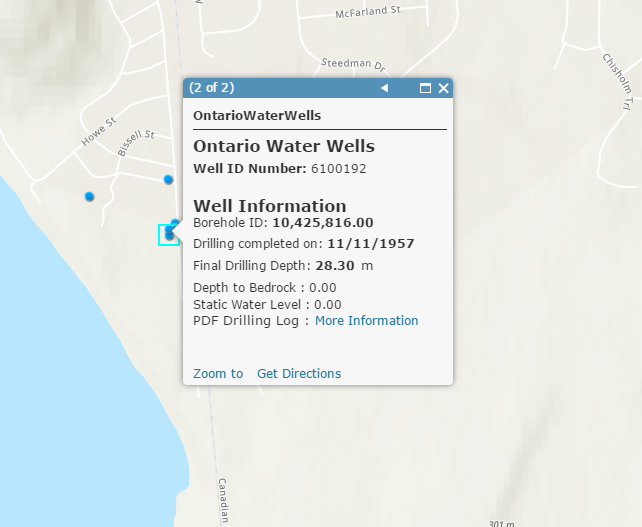Click the Steedman Dr map label
The image size is (642, 527).
(x=353, y=65)
